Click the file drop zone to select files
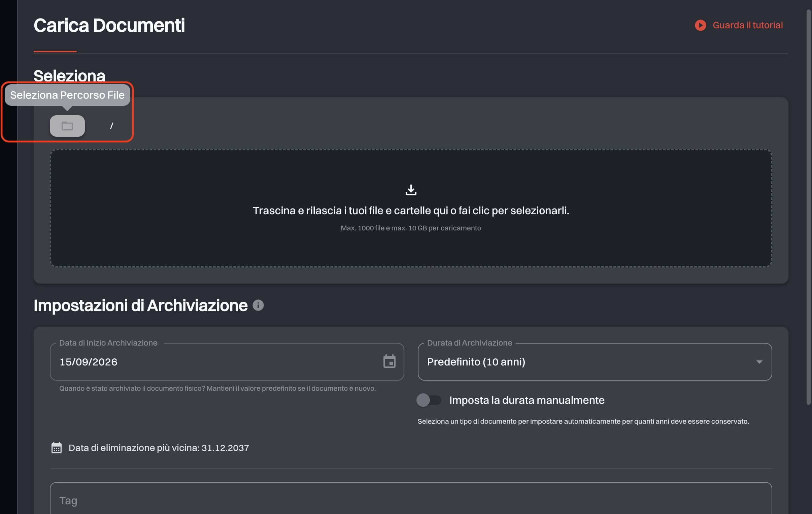The width and height of the screenshot is (812, 514). coord(411,208)
